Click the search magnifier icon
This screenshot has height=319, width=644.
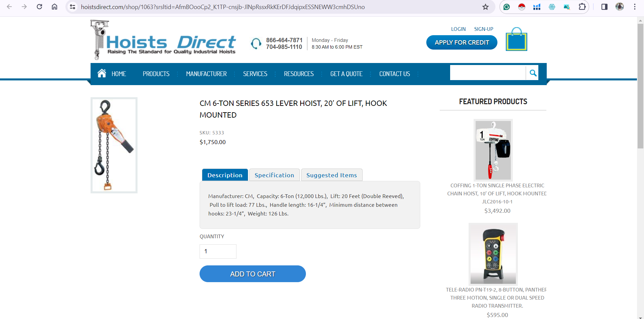click(533, 73)
